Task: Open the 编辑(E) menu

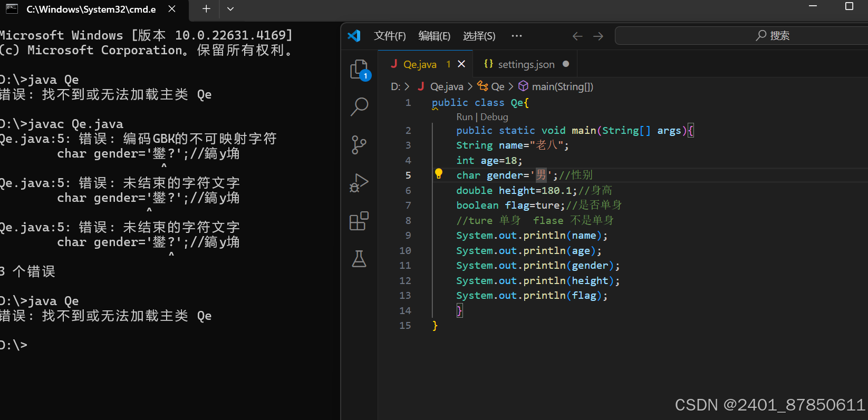Action: [x=434, y=36]
